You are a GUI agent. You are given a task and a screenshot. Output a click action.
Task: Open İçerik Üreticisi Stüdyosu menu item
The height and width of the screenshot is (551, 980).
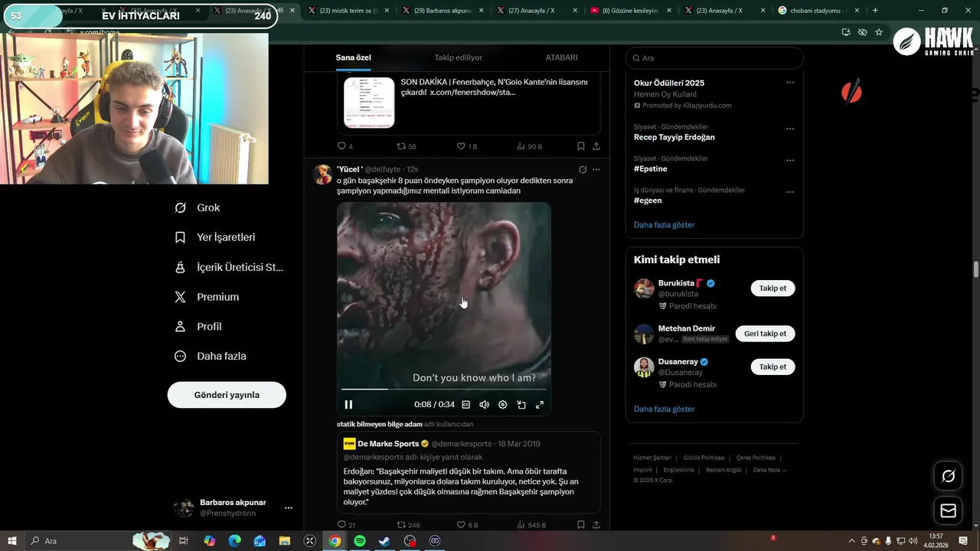(229, 267)
